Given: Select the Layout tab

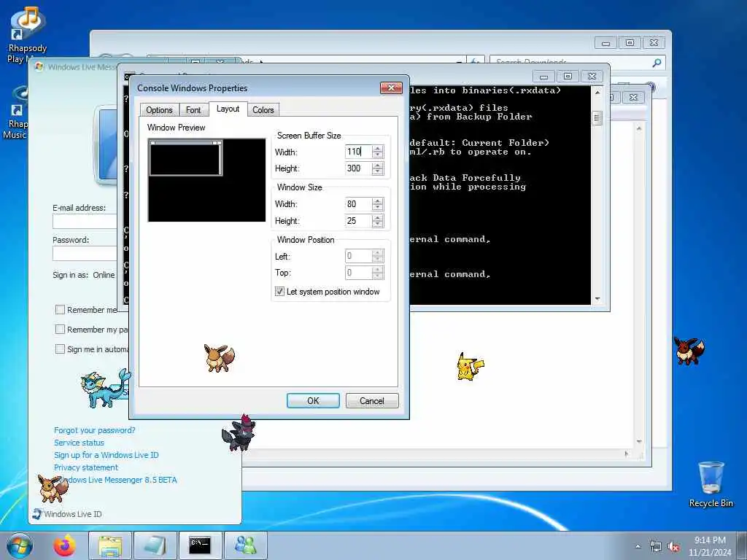Looking at the screenshot, I should point(228,109).
